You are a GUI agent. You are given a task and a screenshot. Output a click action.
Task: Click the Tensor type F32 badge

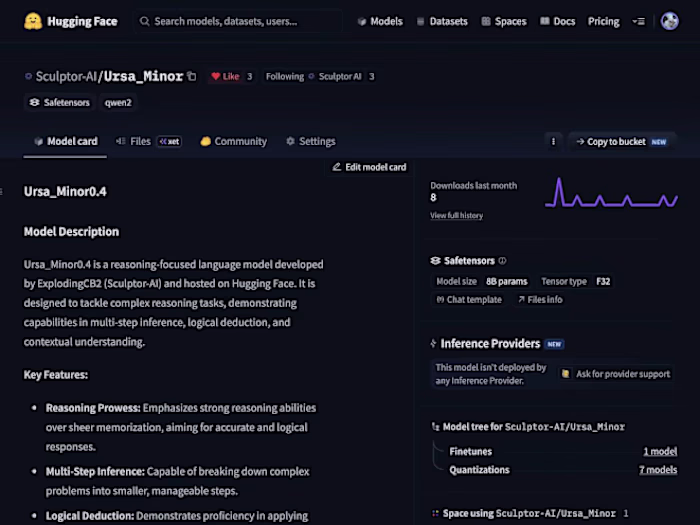(575, 282)
